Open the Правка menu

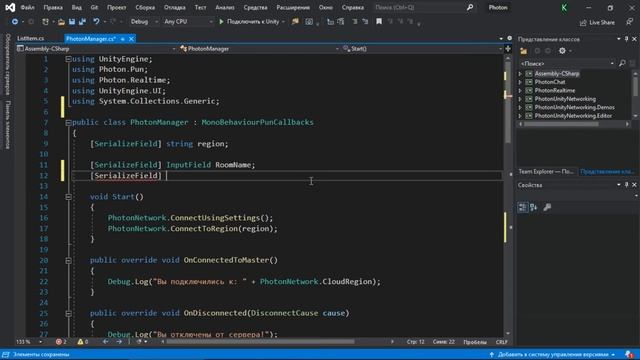[x=53, y=7]
